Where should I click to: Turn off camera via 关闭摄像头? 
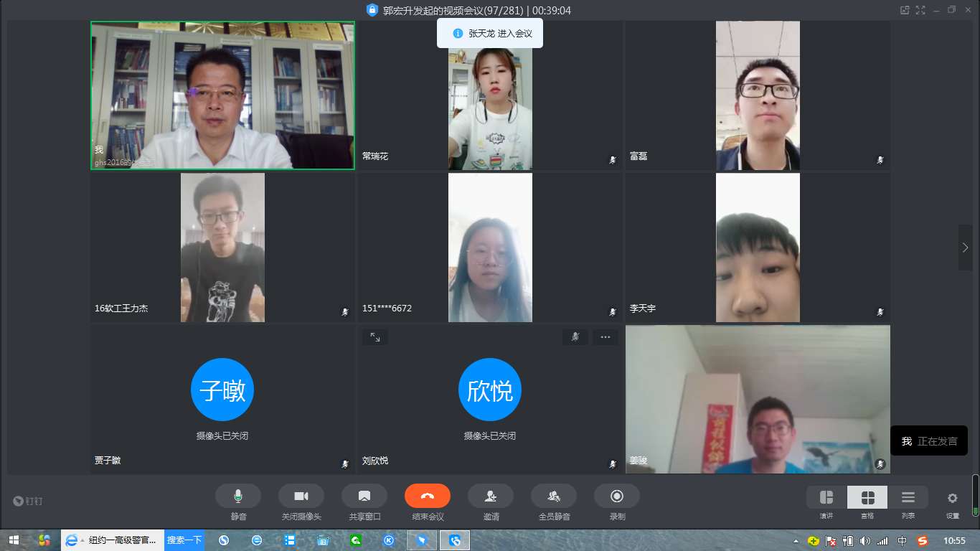[x=301, y=496]
